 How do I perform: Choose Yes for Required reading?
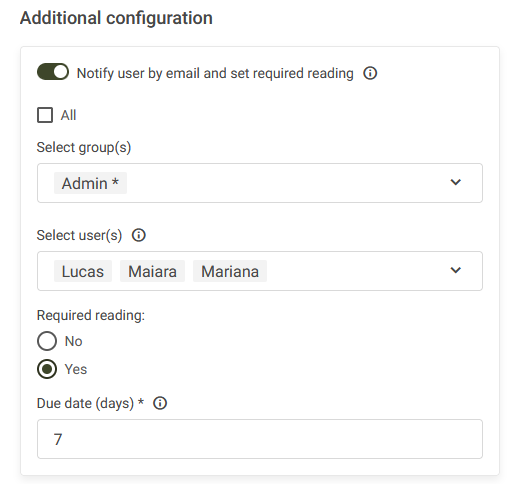[x=47, y=369]
